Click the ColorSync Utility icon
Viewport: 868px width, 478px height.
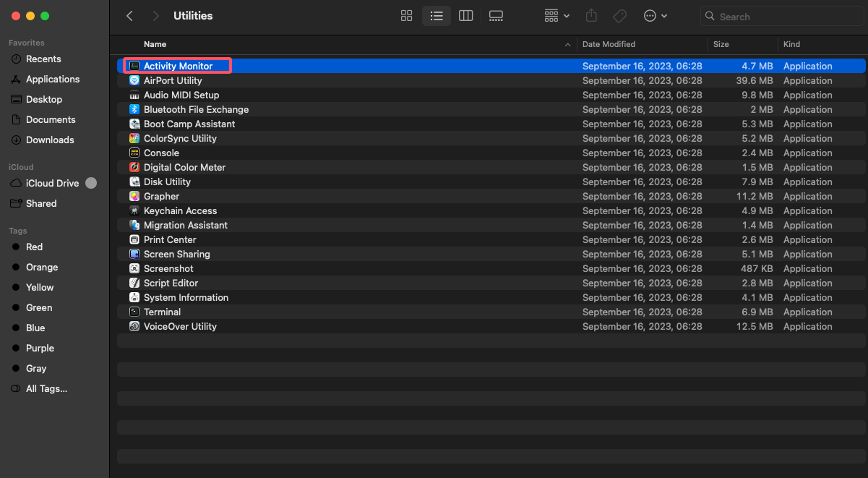click(x=134, y=138)
